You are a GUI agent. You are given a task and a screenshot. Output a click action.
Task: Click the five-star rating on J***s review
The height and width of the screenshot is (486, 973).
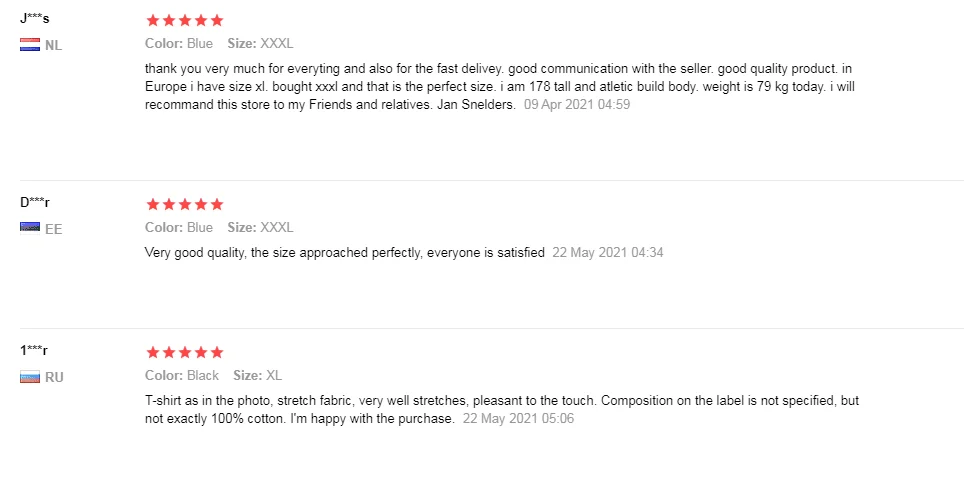tap(184, 20)
